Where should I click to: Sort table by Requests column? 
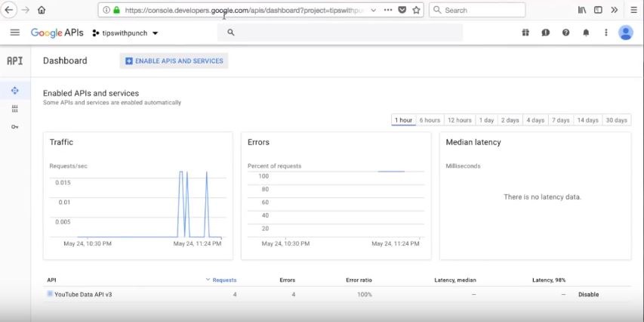click(x=223, y=280)
